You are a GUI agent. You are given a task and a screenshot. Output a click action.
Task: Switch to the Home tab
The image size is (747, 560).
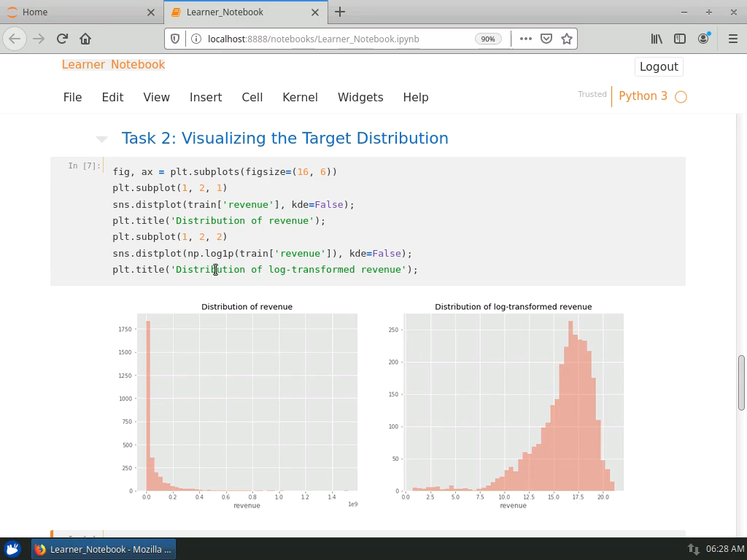pos(81,12)
